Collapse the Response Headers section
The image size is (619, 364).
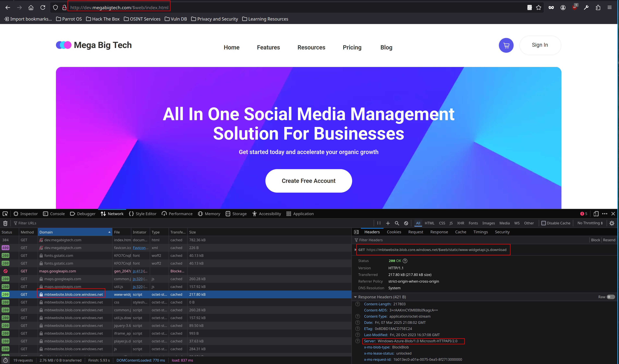(355, 297)
